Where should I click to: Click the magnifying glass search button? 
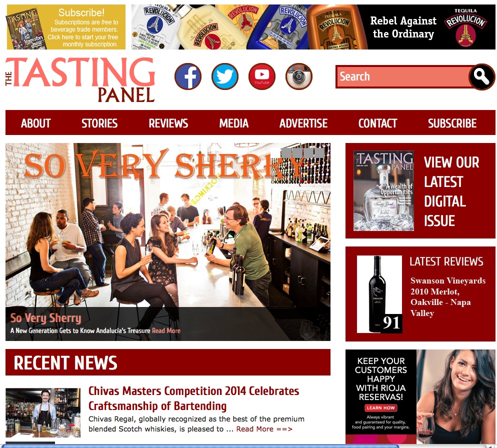click(x=481, y=76)
